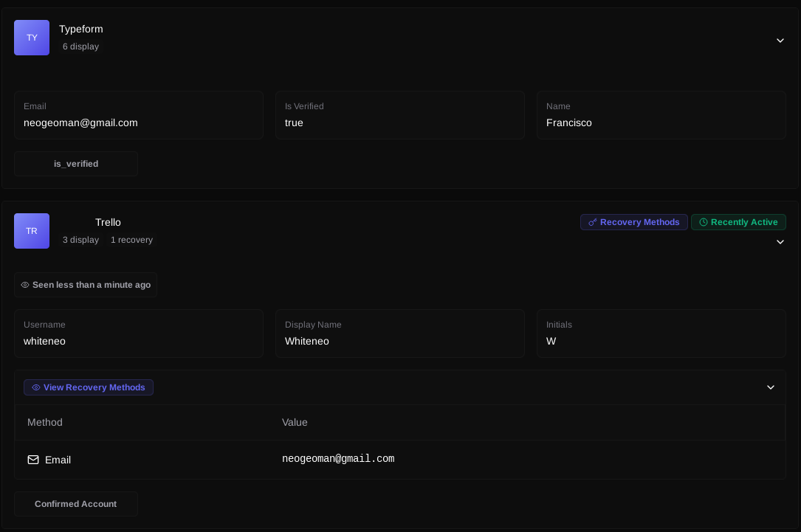Image resolution: width=801 pixels, height=532 pixels.
Task: Toggle View Recovery Methods eye button
Action: 89,387
